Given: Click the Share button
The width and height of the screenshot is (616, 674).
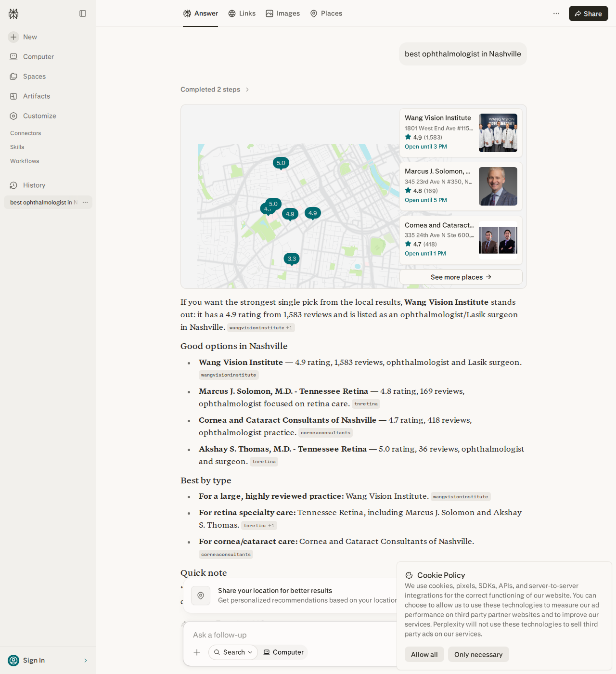Looking at the screenshot, I should 588,13.
